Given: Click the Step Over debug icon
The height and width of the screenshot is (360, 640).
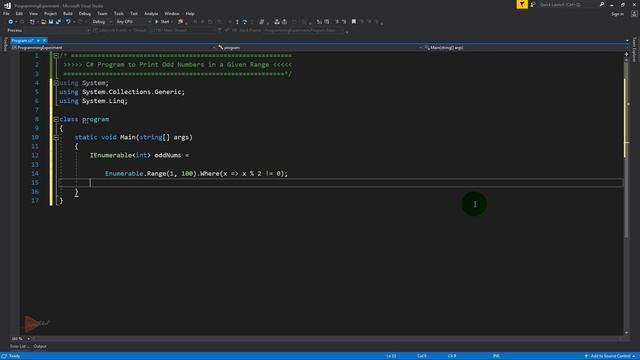Looking at the screenshot, I should (244, 22).
